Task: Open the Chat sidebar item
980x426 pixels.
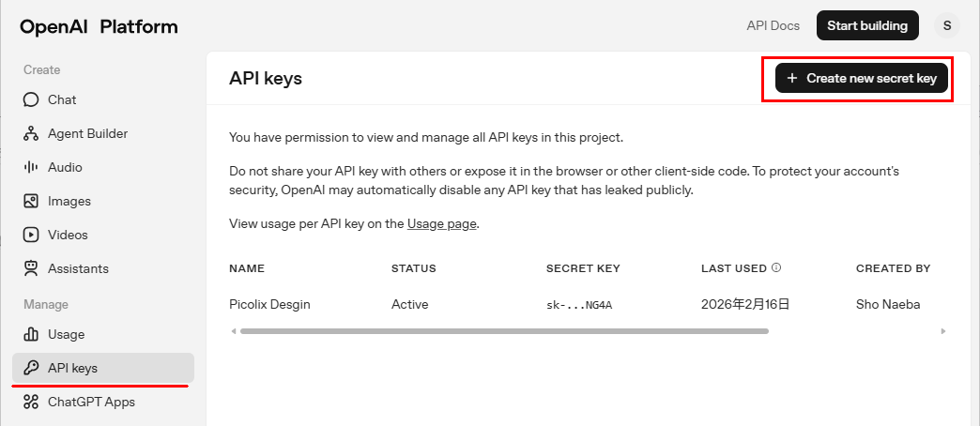Action: coord(103,100)
